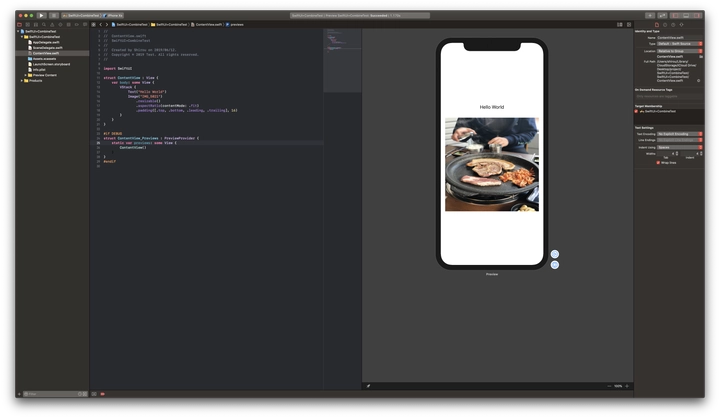
Task: Toggle the Wrap lines checkbox
Action: click(x=659, y=162)
